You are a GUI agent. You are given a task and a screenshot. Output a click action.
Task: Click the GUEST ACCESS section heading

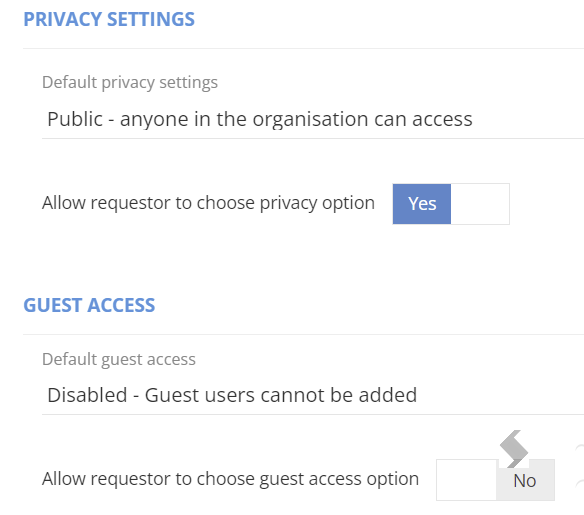pos(89,305)
